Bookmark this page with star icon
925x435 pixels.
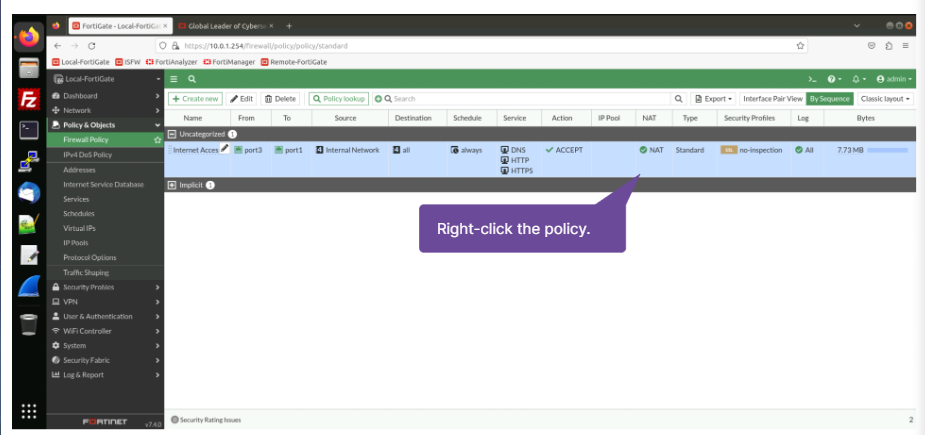pyautogui.click(x=800, y=46)
